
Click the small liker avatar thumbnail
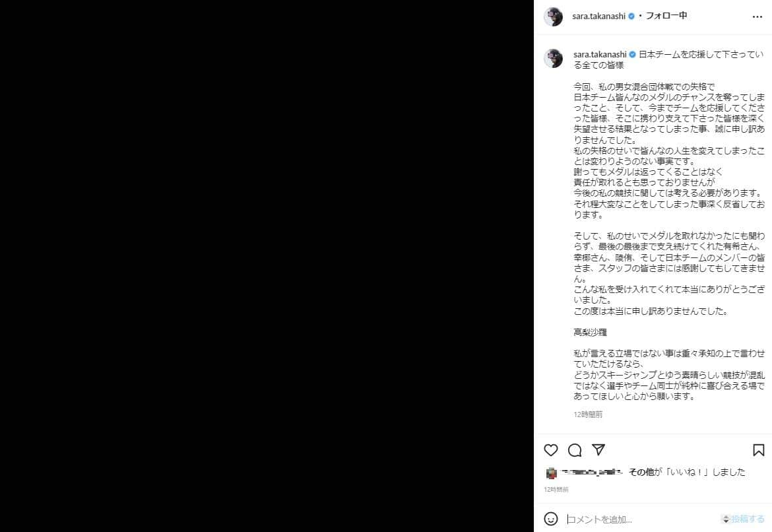pyautogui.click(x=552, y=473)
